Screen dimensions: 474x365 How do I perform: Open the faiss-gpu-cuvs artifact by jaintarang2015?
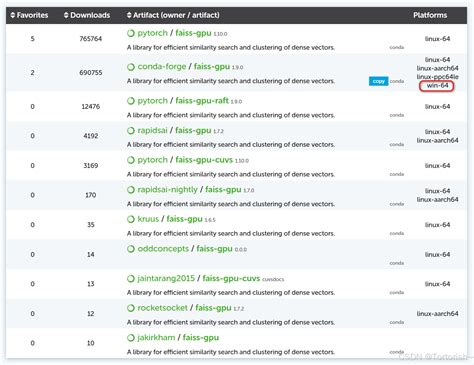(x=231, y=278)
